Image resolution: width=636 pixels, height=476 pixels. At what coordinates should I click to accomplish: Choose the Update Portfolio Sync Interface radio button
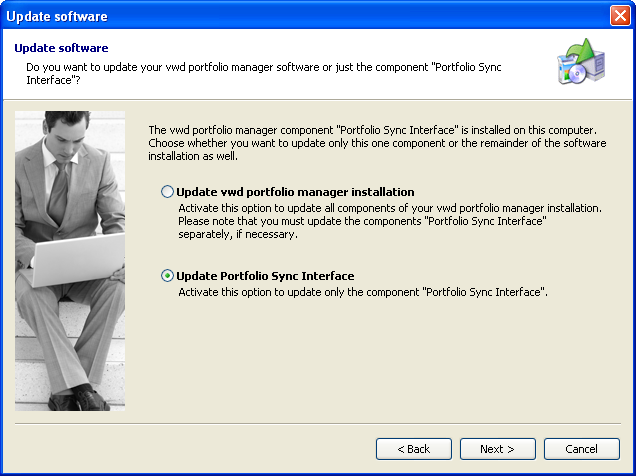167,276
